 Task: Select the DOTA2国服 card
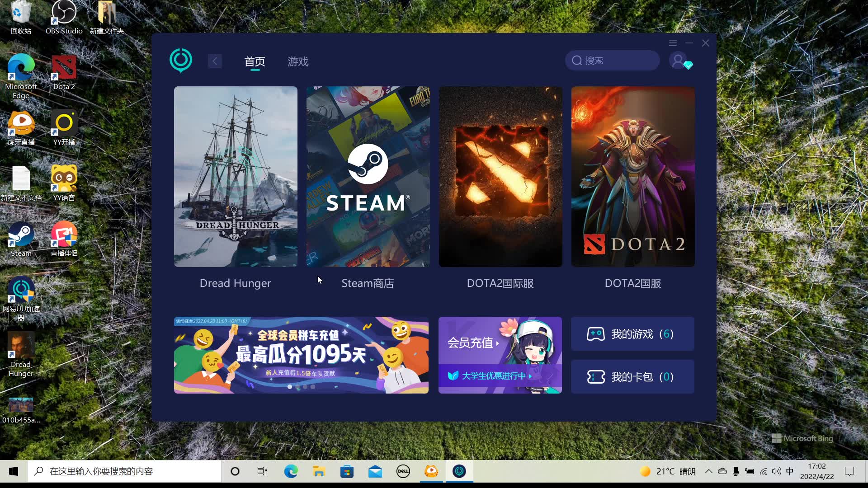tap(633, 177)
